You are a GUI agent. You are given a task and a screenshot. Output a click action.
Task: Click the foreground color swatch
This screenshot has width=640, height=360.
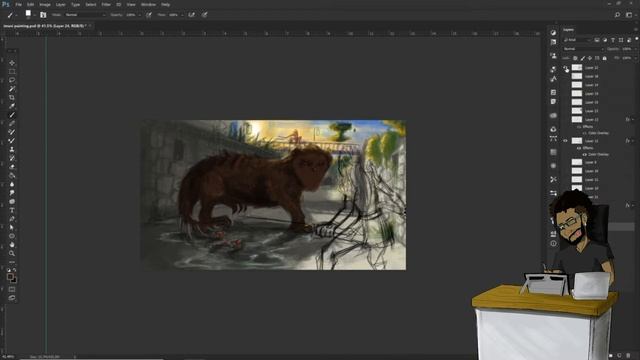(10, 276)
